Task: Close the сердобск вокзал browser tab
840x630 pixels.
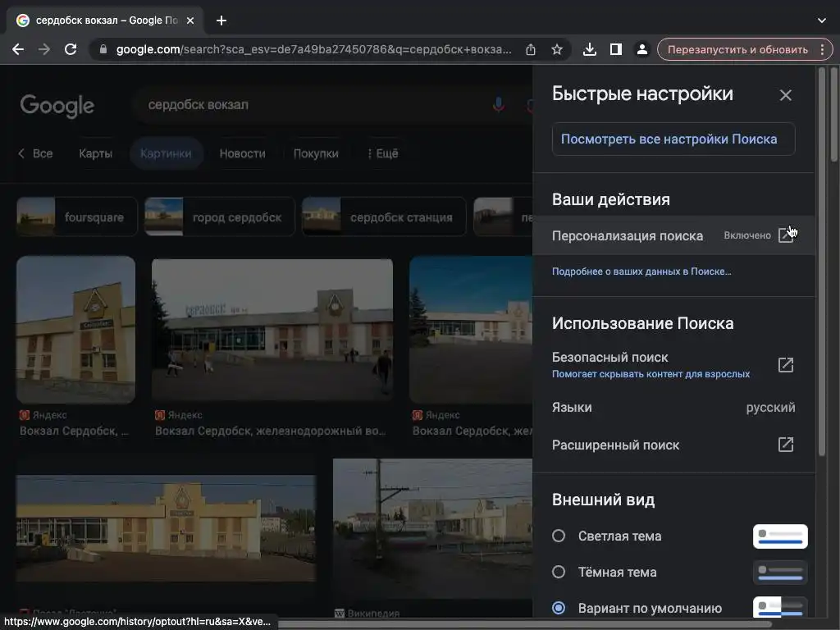Action: [190, 21]
